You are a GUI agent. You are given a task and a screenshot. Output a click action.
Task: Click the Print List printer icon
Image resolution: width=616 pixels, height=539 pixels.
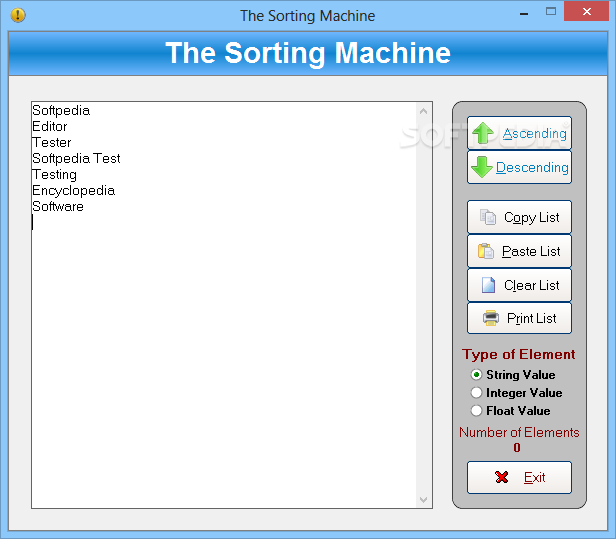491,318
